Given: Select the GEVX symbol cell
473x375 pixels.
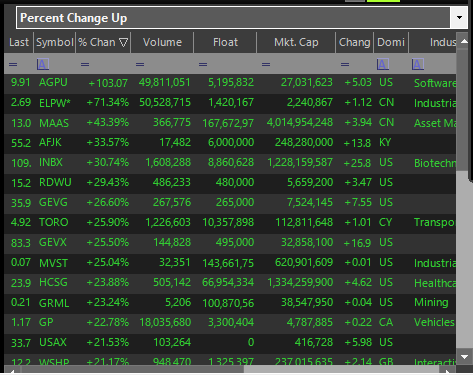Looking at the screenshot, I should click(53, 243).
